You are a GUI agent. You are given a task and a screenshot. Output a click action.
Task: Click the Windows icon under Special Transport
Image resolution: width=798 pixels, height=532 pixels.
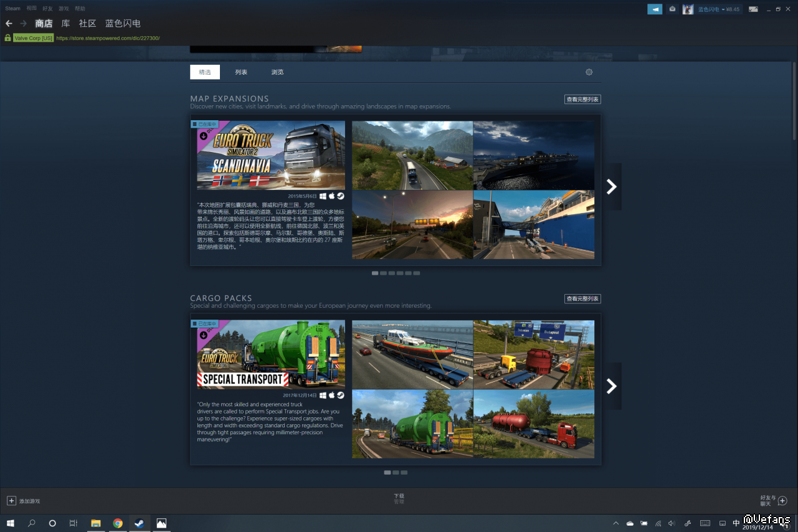(323, 395)
